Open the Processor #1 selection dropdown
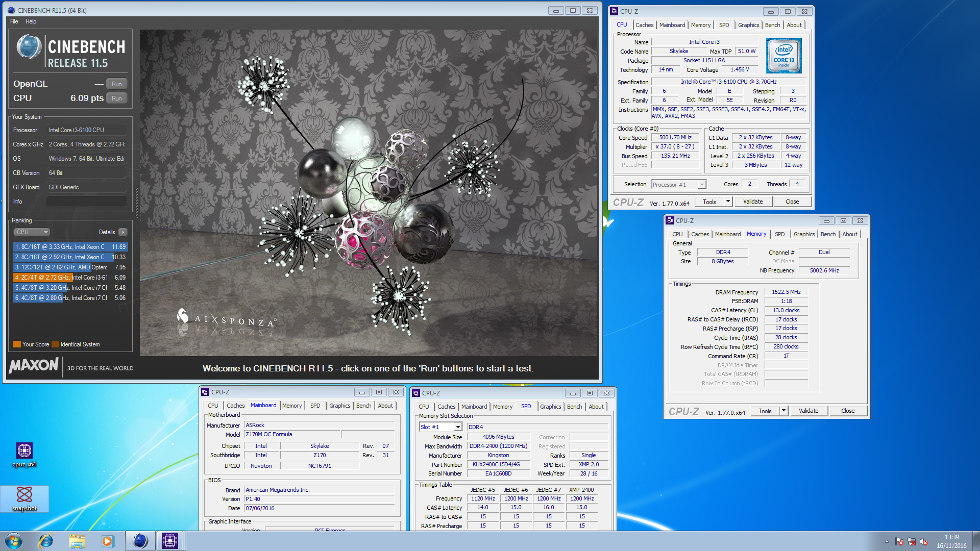Screen dimensions: 980x551 (x=679, y=185)
